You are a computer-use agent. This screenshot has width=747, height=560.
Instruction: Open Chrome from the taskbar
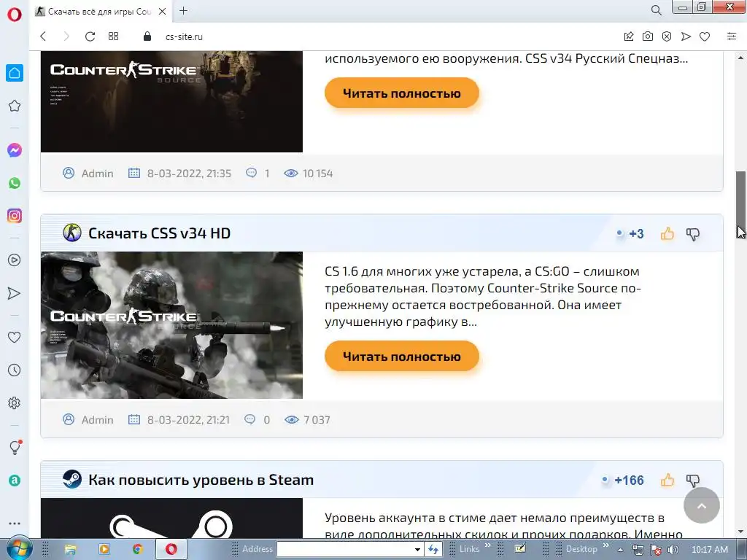[x=138, y=550]
